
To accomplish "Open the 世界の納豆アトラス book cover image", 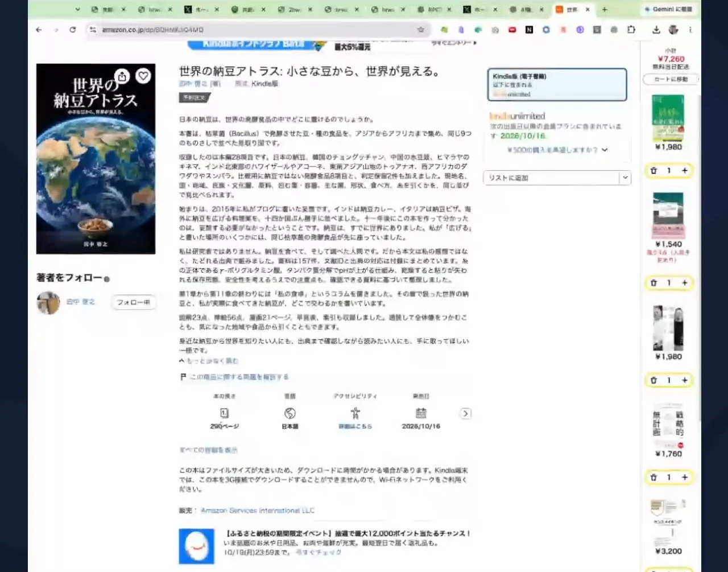I will point(96,159).
